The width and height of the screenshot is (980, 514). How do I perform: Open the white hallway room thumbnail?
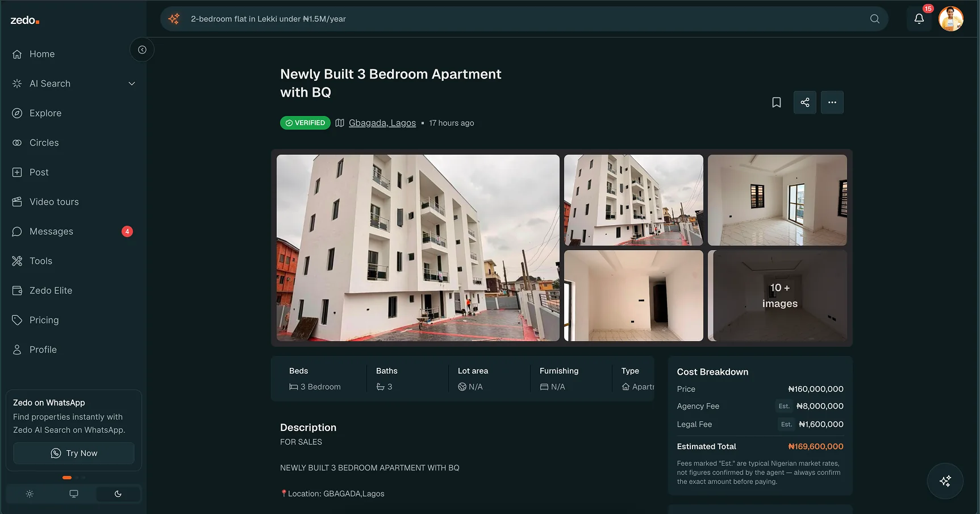click(x=633, y=296)
